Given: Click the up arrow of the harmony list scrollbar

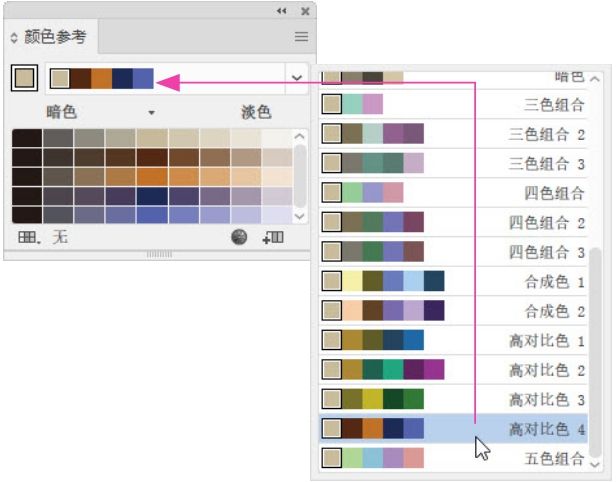Looking at the screenshot, I should (595, 79).
